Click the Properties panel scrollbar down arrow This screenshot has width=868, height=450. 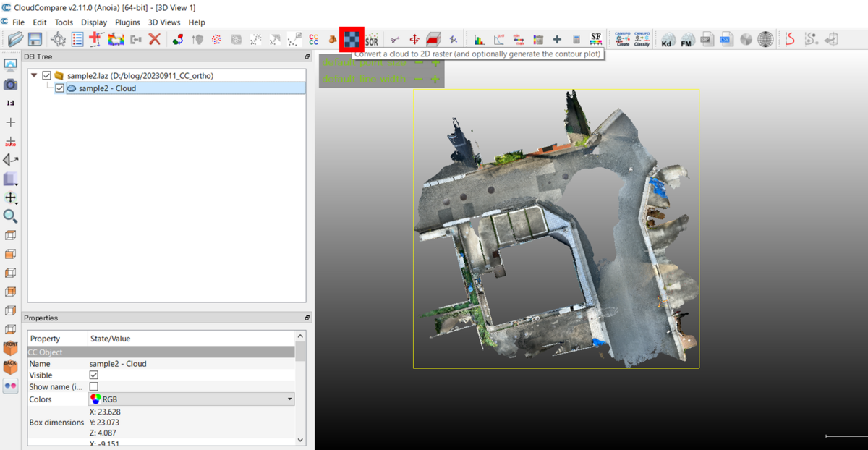click(300, 439)
